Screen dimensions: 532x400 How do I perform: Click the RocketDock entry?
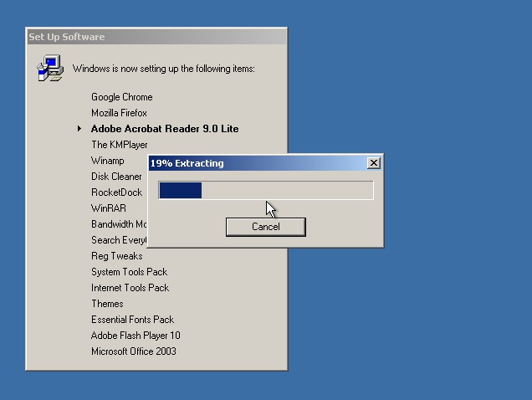tap(117, 192)
